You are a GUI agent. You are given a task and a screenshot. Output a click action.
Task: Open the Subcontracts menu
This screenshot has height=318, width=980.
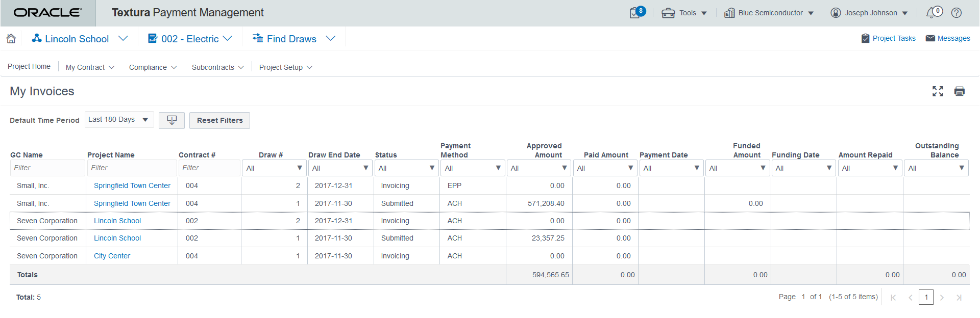[218, 67]
